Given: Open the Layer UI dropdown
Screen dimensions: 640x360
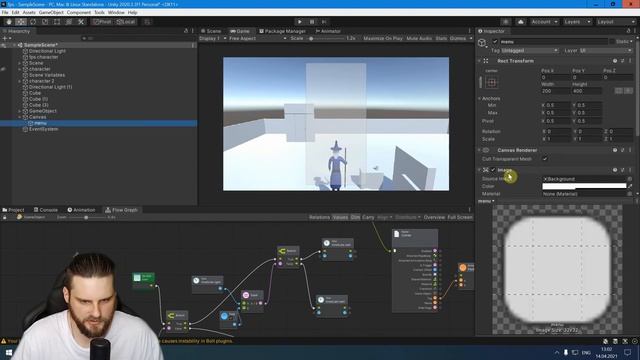Looking at the screenshot, I should [x=605, y=51].
